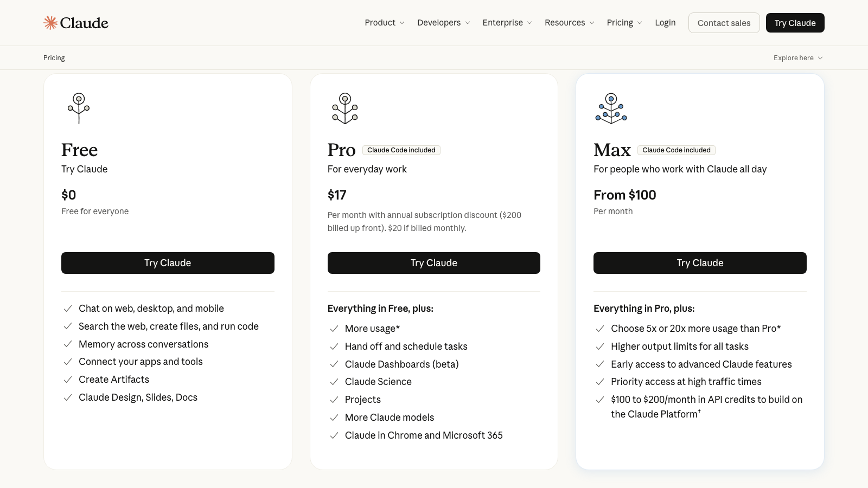Click 'Higher output limits for all tasks'
Image resolution: width=868 pixels, height=488 pixels.
coord(680,346)
